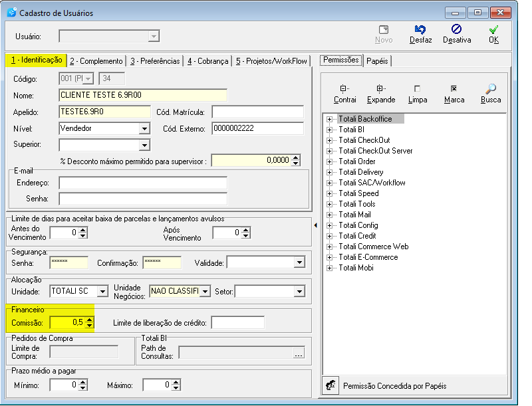The image size is (532, 406).
Task: Expand the Totali Tools tree node
Action: coord(329,204)
